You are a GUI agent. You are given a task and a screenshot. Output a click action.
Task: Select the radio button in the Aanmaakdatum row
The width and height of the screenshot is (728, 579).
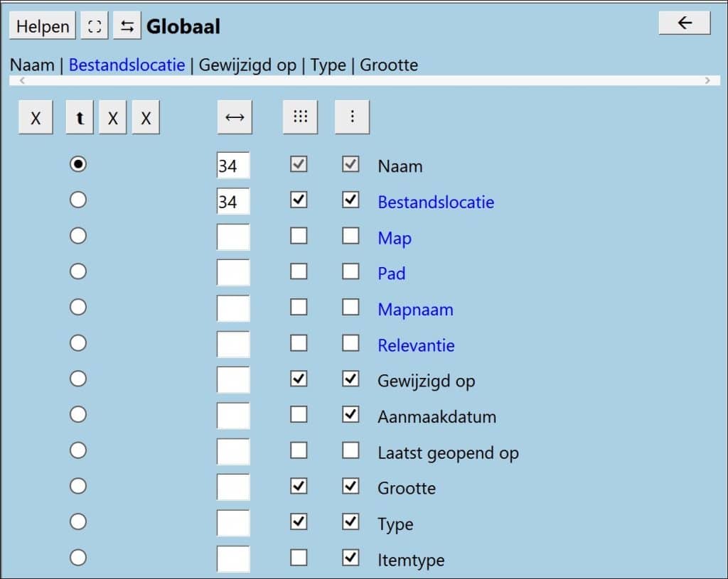click(x=78, y=415)
